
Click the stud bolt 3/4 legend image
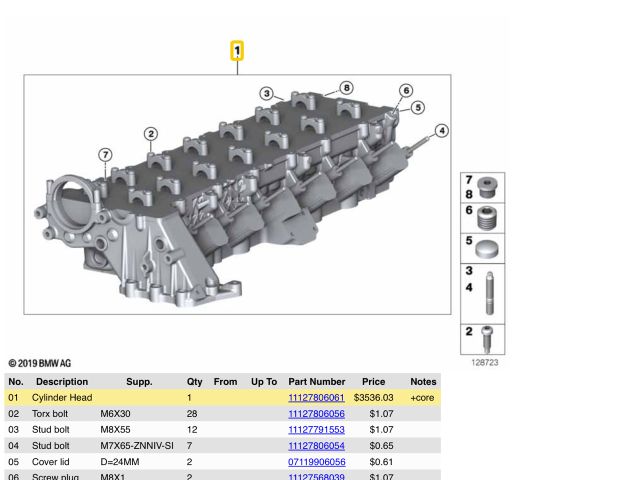click(487, 291)
